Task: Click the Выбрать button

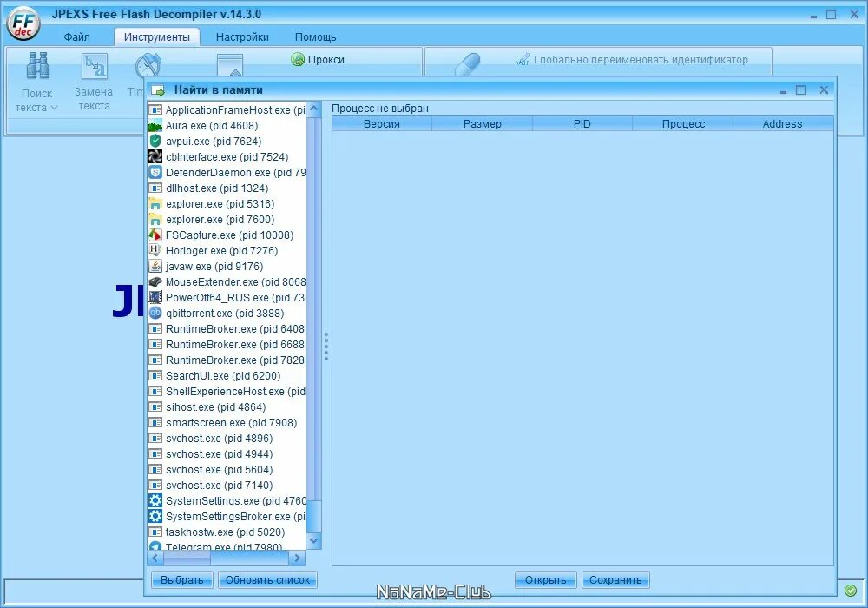Action: [181, 579]
